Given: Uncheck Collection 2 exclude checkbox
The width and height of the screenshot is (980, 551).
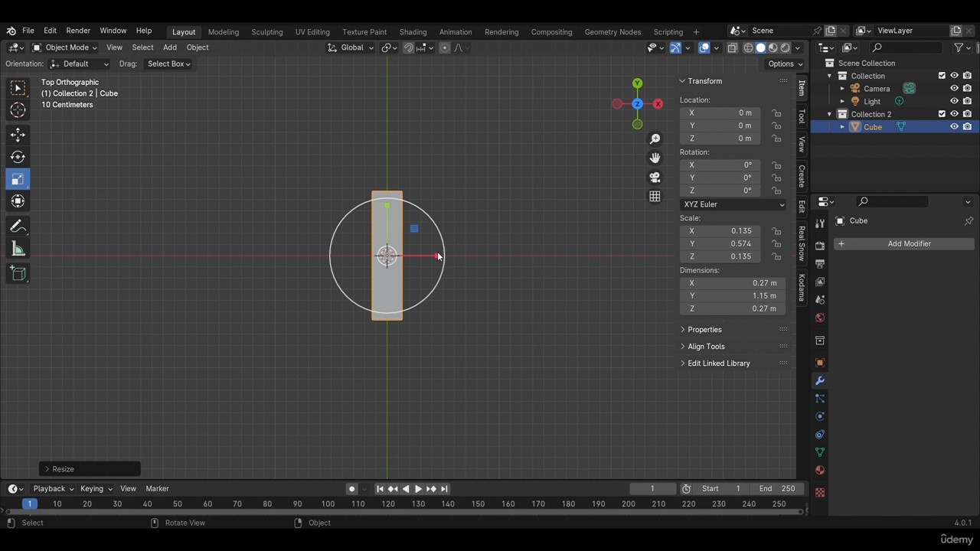Looking at the screenshot, I should pos(942,114).
